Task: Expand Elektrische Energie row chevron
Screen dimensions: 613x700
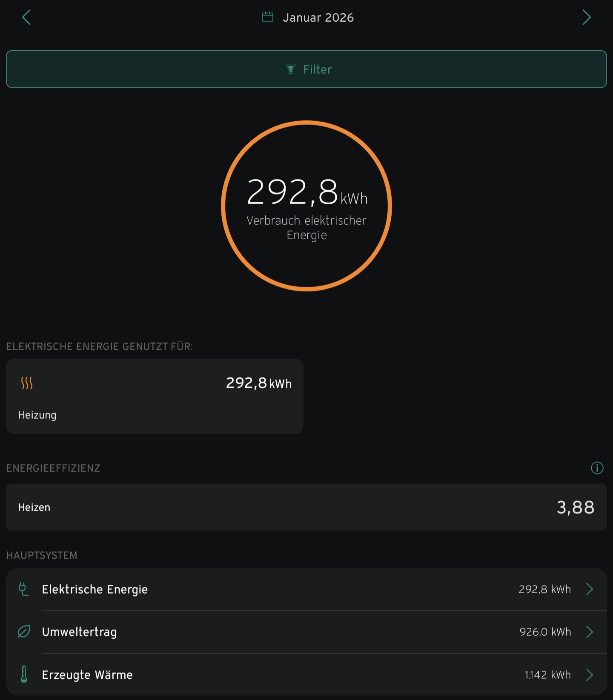Action: (x=590, y=589)
